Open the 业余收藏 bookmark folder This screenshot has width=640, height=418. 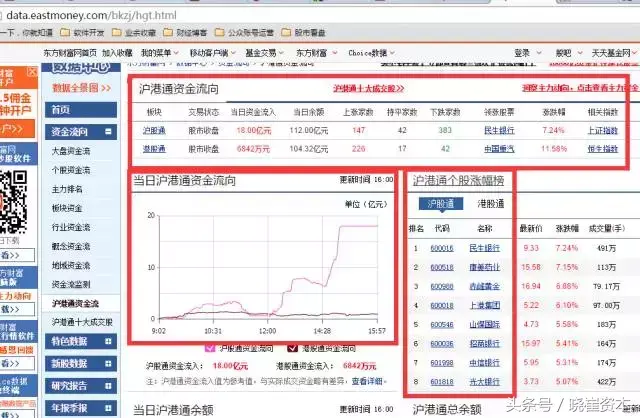(134, 32)
